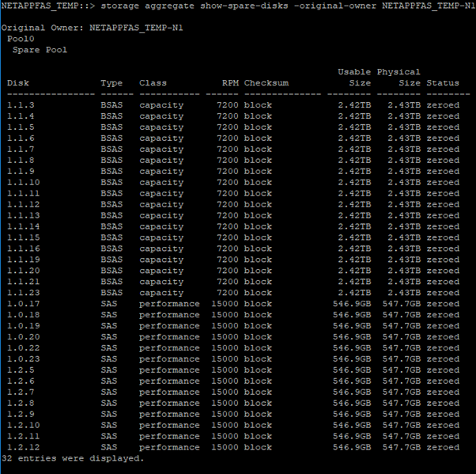Select disk name 1.1.13

(24, 215)
